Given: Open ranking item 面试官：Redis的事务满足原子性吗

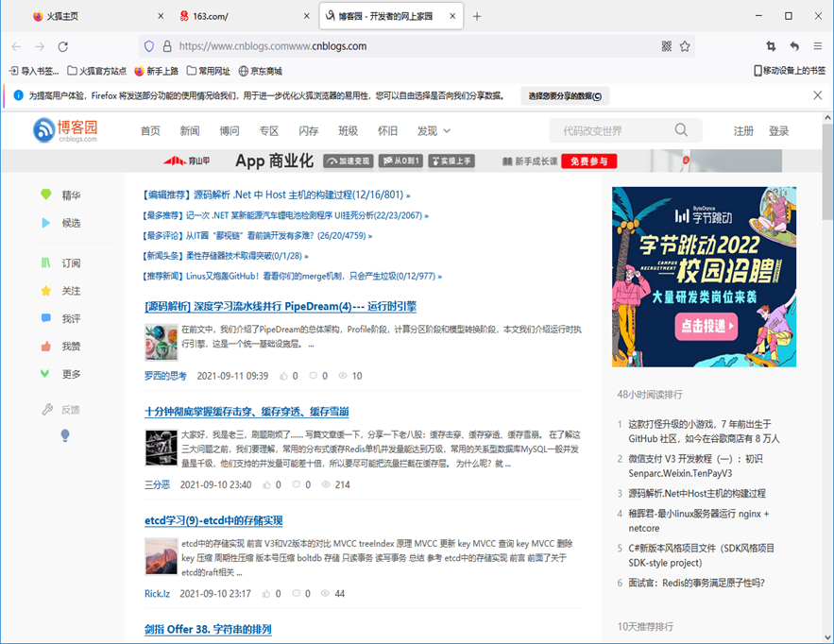Looking at the screenshot, I should [696, 583].
